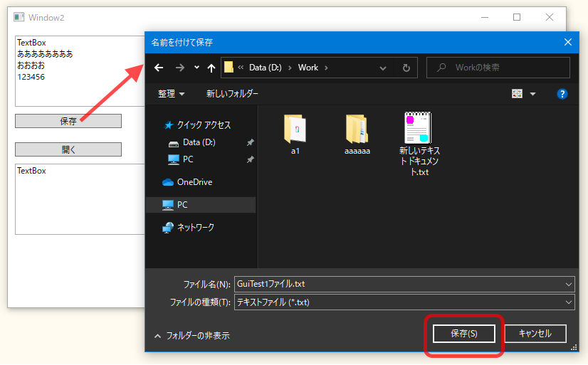Viewport: 588px width, 365px height.
Task: Click the OneDrive cloud icon
Action: click(168, 182)
